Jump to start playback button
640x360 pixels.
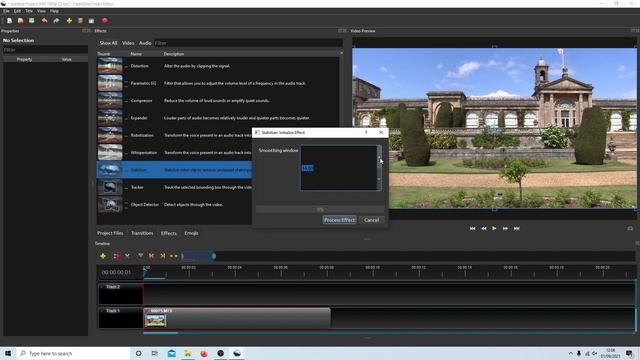(472, 229)
